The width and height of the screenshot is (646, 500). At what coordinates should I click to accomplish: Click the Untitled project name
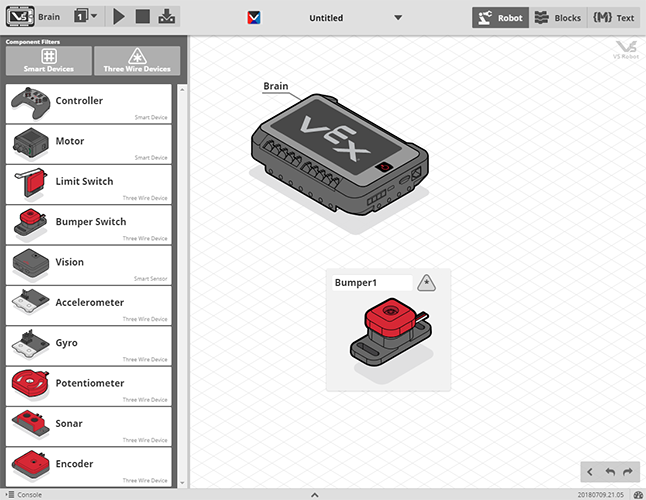326,18
